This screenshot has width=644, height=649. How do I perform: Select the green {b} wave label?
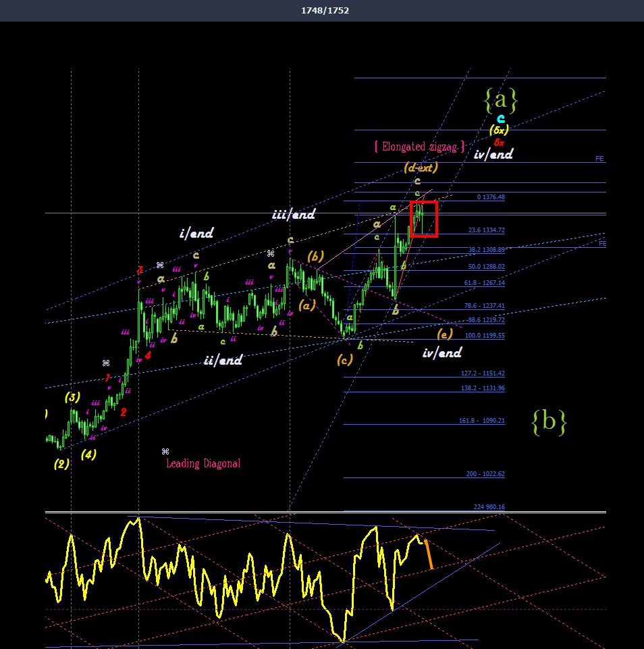549,422
